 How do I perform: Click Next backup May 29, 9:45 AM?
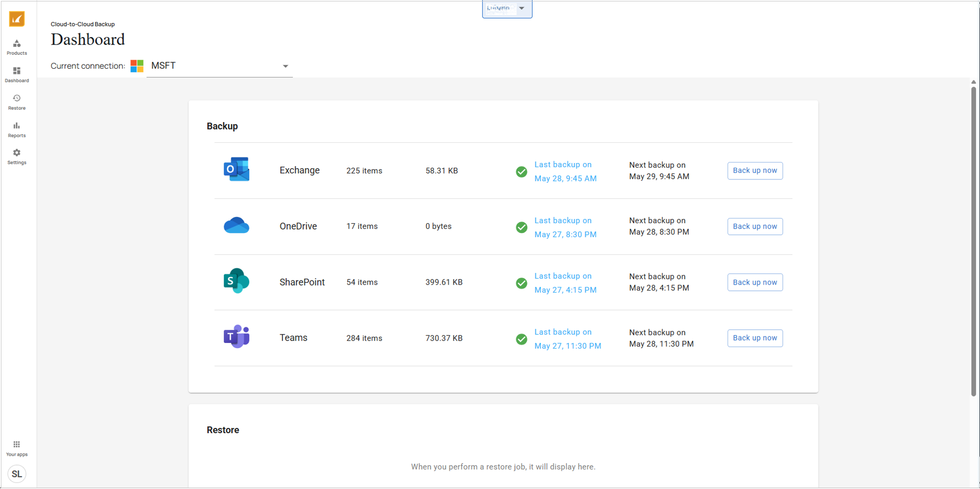click(659, 171)
